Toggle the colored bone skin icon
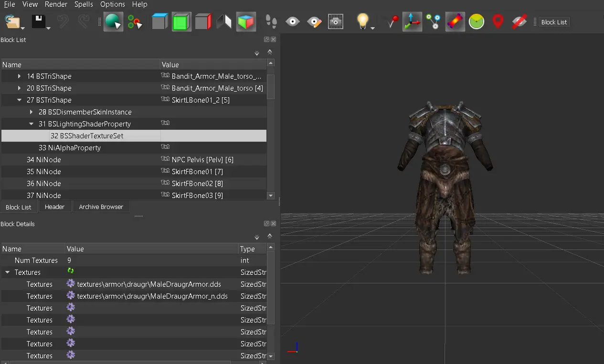The width and height of the screenshot is (604, 364). click(455, 22)
